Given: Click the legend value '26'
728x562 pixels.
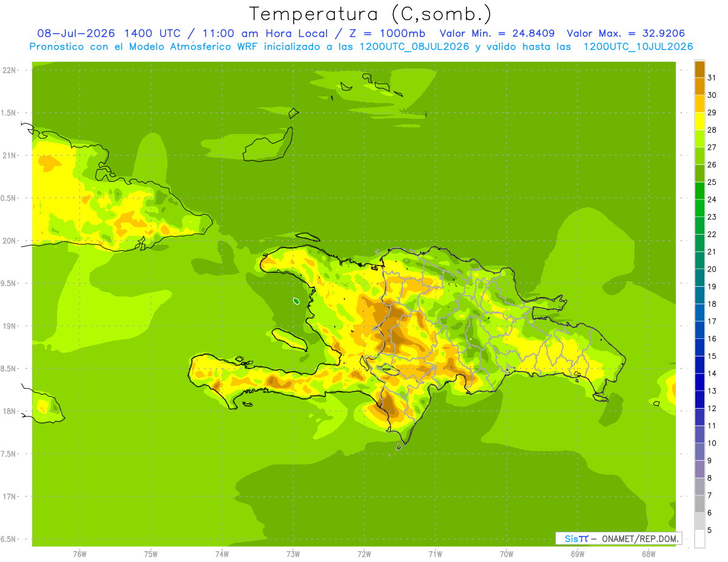Looking at the screenshot, I should click(x=712, y=165).
